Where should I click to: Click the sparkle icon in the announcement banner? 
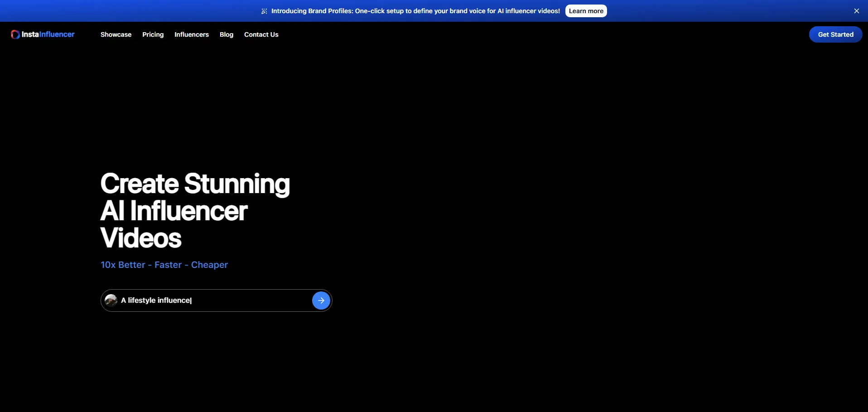(264, 11)
